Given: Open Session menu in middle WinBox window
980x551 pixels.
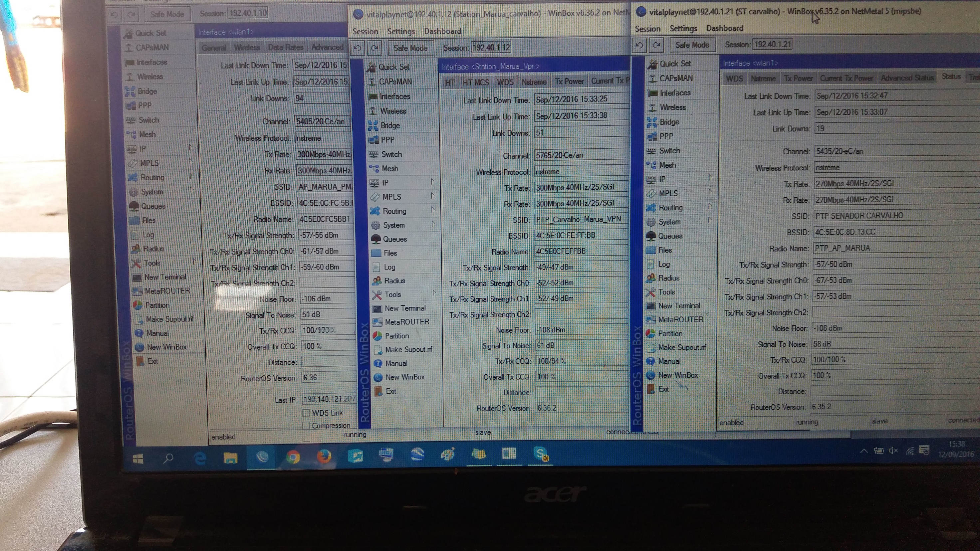Looking at the screenshot, I should 365,32.
